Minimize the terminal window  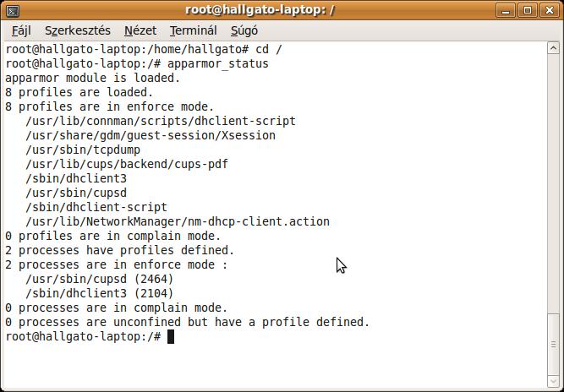(506, 10)
